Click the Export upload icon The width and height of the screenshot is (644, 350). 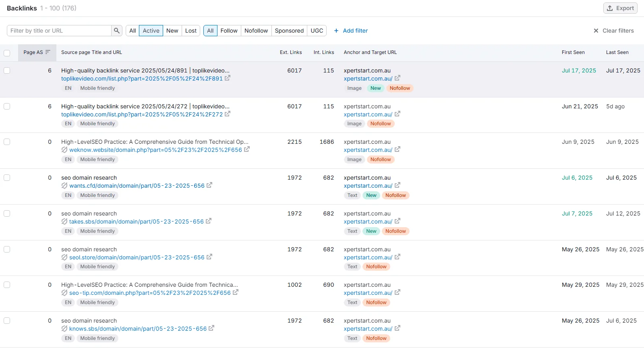610,8
